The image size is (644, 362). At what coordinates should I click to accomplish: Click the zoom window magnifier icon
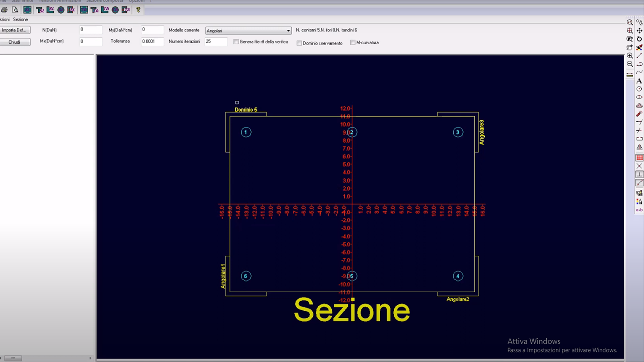(x=630, y=22)
